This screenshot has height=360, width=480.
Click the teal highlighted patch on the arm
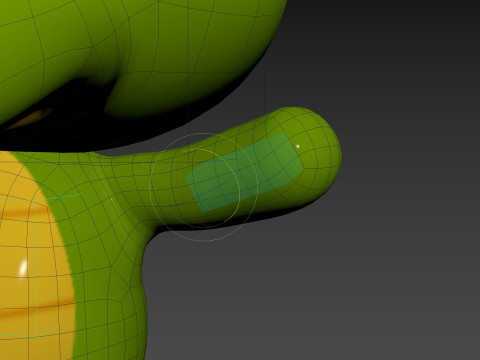point(243,172)
